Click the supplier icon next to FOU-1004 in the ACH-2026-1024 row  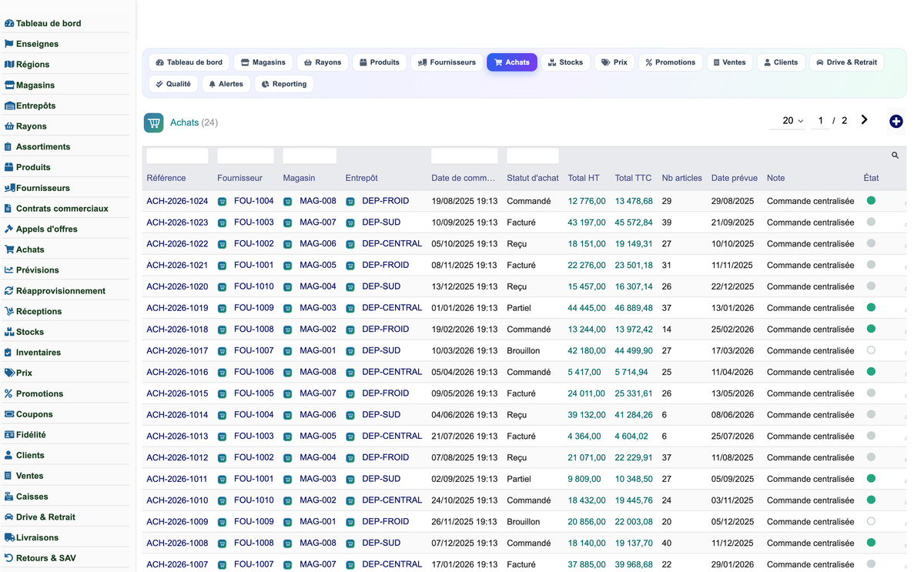coord(222,202)
